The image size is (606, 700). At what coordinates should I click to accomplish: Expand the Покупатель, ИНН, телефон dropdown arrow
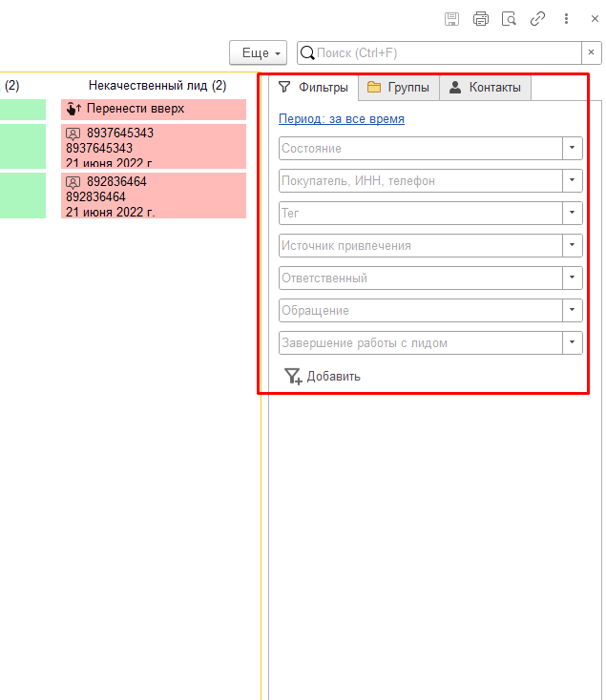click(x=572, y=181)
